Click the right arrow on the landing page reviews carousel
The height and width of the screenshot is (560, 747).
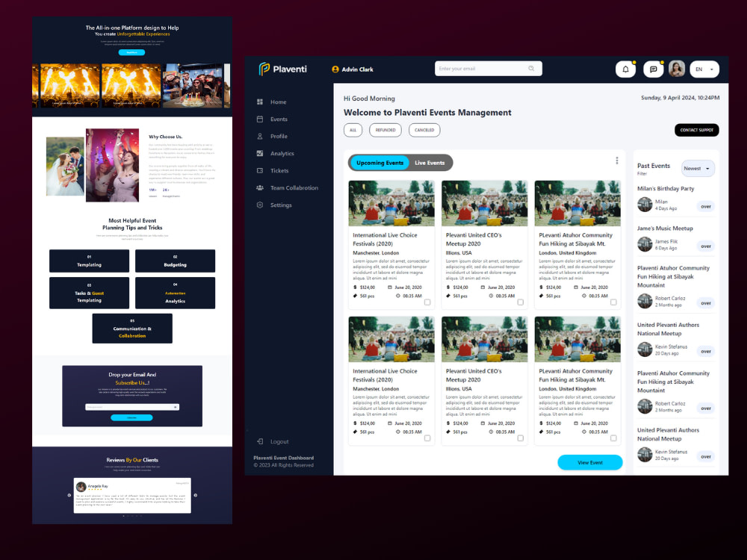[195, 495]
